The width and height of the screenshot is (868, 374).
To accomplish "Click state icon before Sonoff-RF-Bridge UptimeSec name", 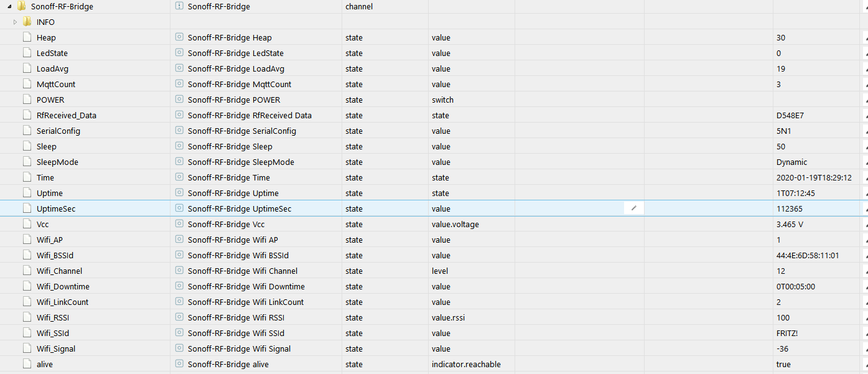I will click(180, 208).
